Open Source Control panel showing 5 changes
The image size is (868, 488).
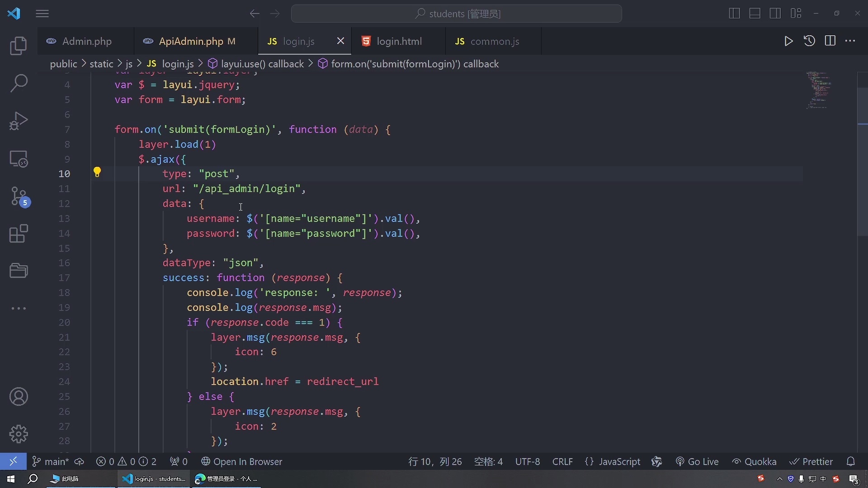(19, 197)
